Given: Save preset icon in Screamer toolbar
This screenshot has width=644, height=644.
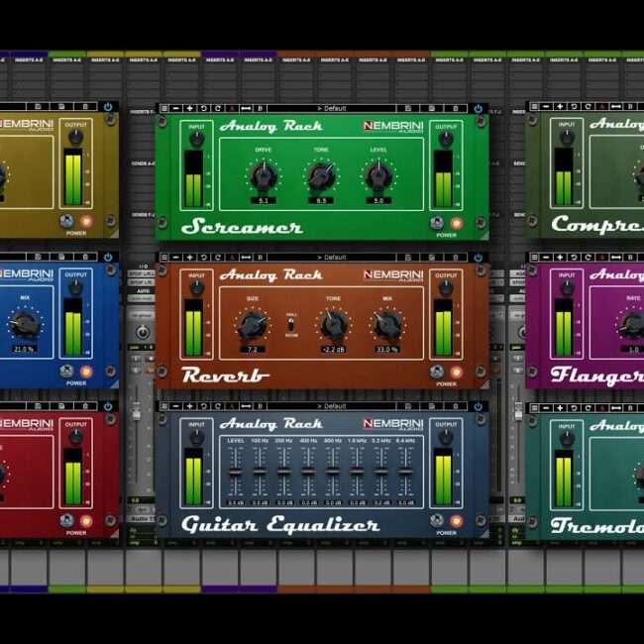Looking at the screenshot, I should pos(408,108).
